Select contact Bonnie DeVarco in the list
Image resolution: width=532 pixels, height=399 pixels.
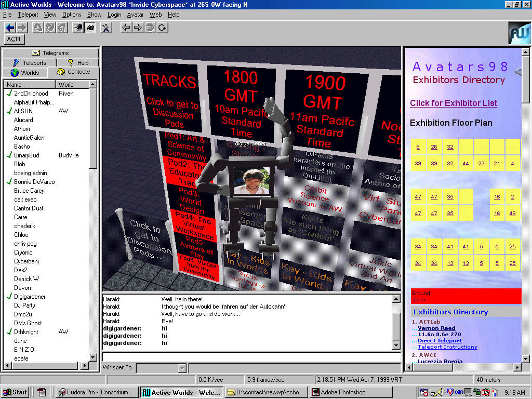coord(34,181)
